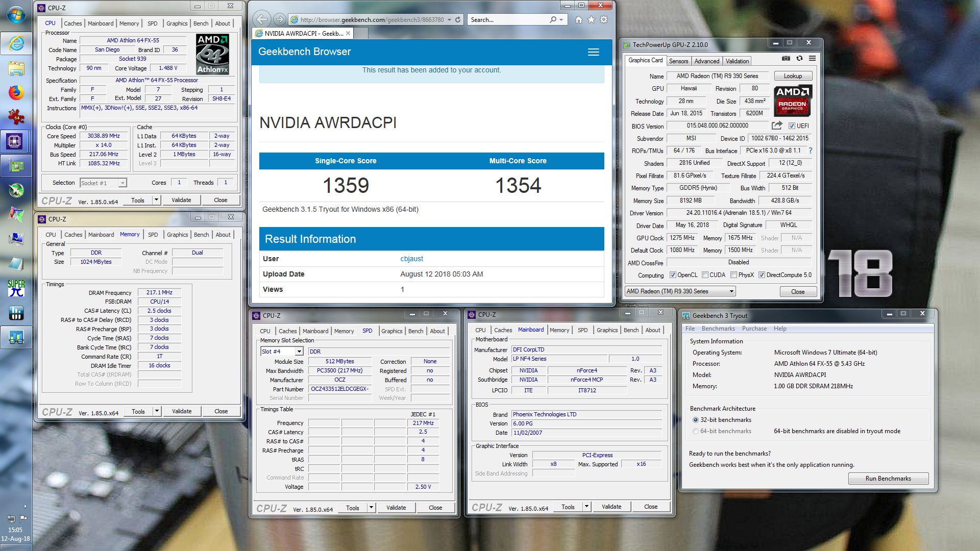Click the browser Back arrow button
The height and width of the screenshot is (551, 980).
(261, 19)
